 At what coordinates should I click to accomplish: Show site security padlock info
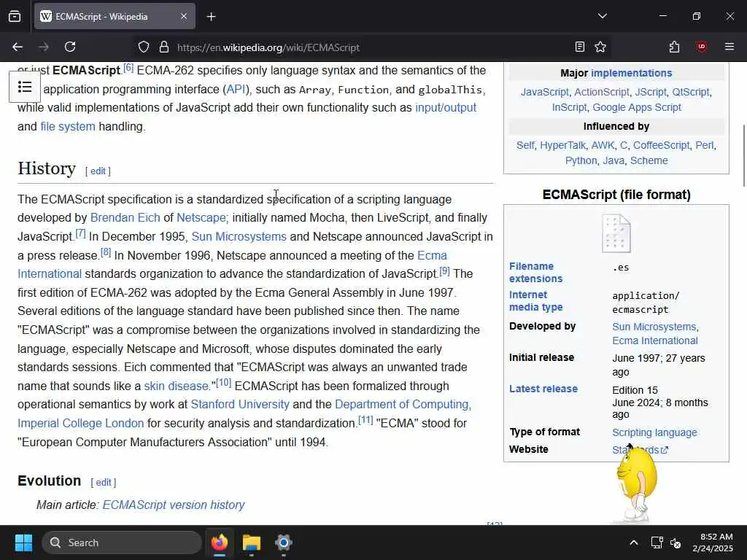(x=164, y=47)
